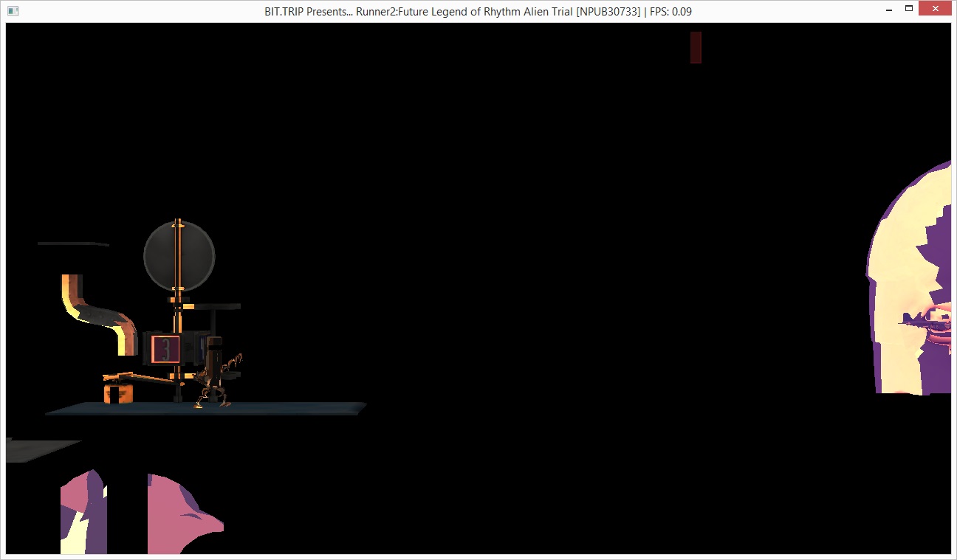The height and width of the screenshot is (560, 957).
Task: Click the blue platform floor
Action: [x=206, y=409]
